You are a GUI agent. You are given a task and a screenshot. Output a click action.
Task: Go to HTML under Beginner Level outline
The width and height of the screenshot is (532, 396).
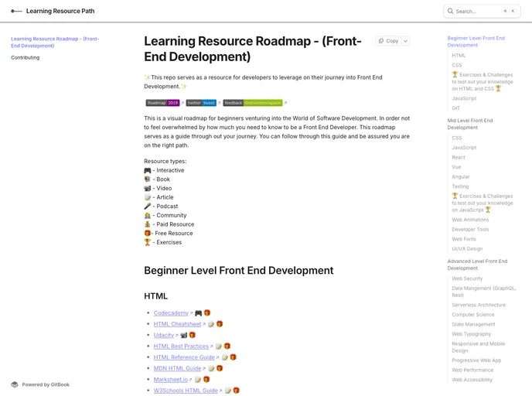459,56
